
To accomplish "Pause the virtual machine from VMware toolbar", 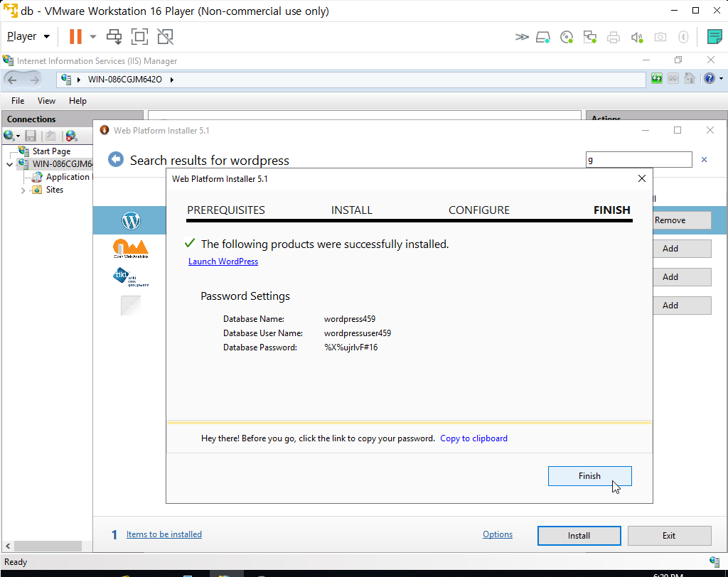I will (75, 36).
